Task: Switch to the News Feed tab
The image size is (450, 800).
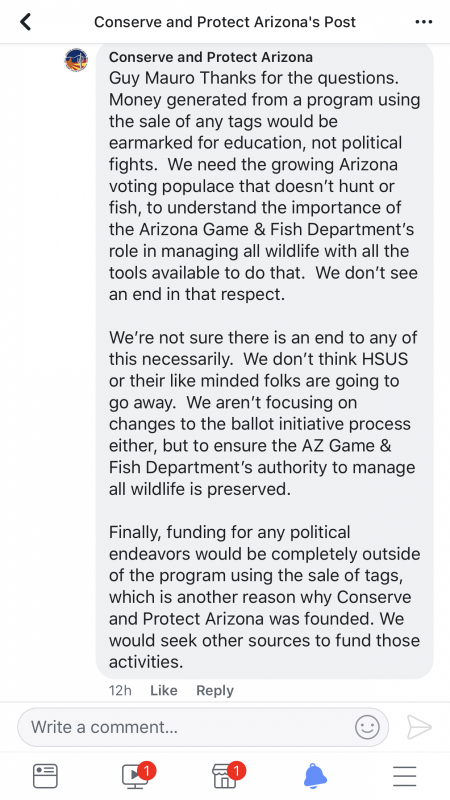Action: [x=45, y=776]
